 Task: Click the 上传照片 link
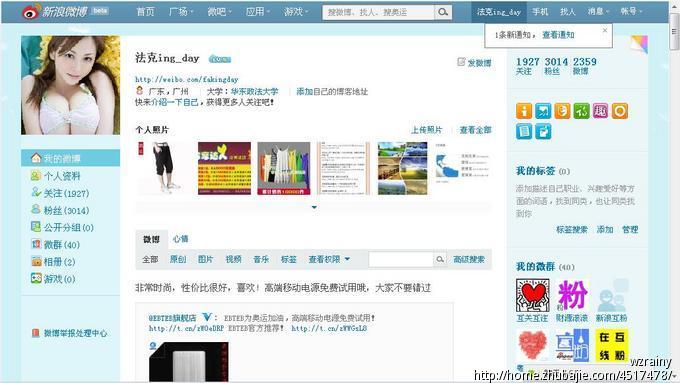pos(427,130)
